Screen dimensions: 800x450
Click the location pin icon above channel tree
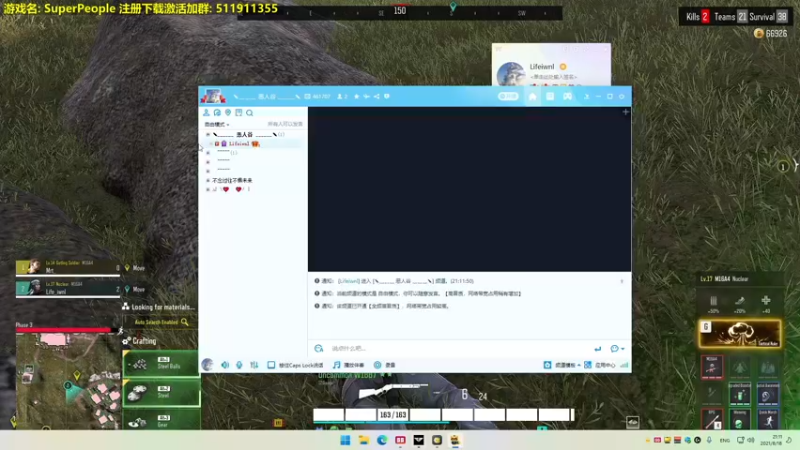(x=228, y=113)
